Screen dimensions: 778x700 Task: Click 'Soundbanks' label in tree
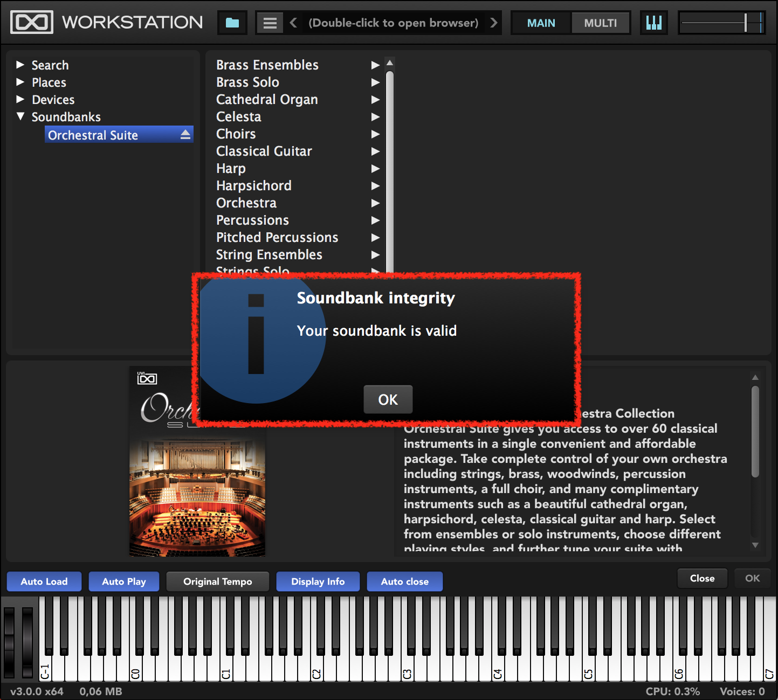click(x=66, y=117)
